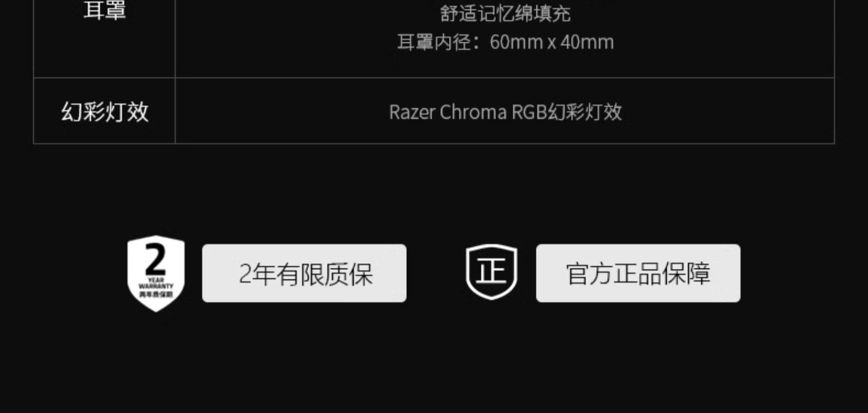Click YEAR WARRANTY text inside the shield badge
The height and width of the screenshot is (413, 868).
click(156, 283)
